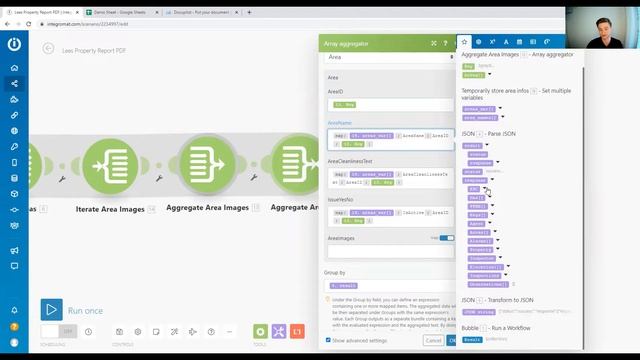Open the purple Tools wrench icon
The height and width of the screenshot is (360, 640).
279,331
